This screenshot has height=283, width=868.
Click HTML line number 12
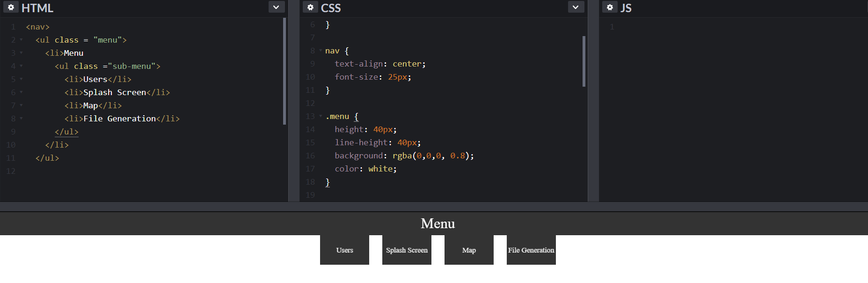tap(11, 171)
